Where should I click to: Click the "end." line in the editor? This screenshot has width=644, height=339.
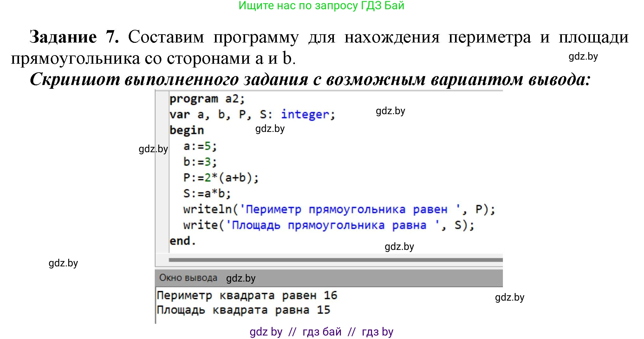pos(183,241)
